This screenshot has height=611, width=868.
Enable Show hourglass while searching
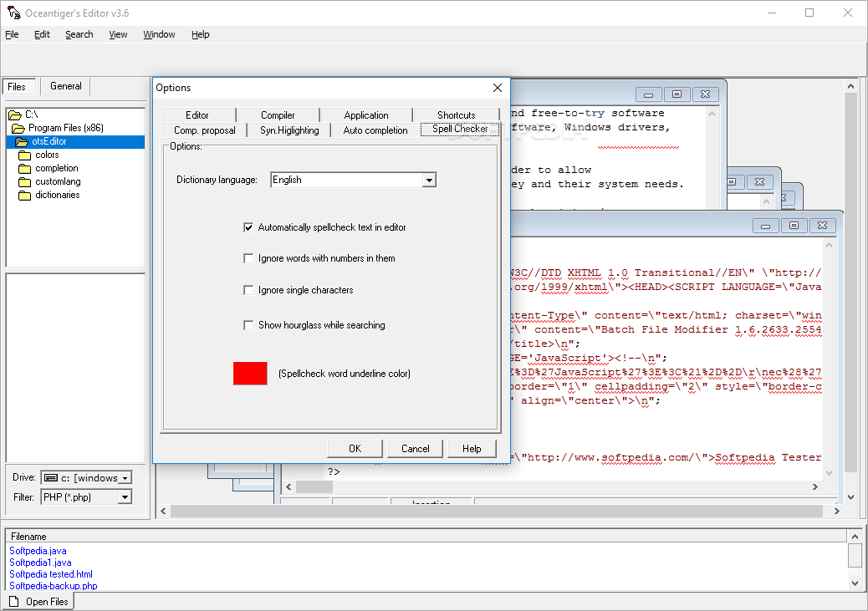click(x=248, y=325)
